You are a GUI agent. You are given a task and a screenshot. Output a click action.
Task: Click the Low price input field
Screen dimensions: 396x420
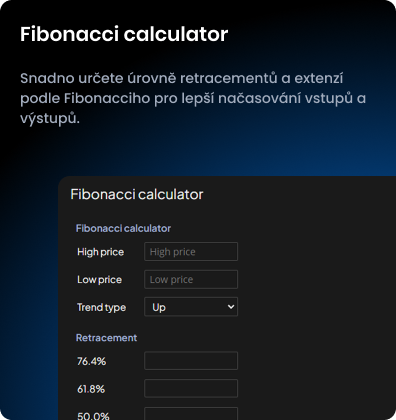point(191,279)
